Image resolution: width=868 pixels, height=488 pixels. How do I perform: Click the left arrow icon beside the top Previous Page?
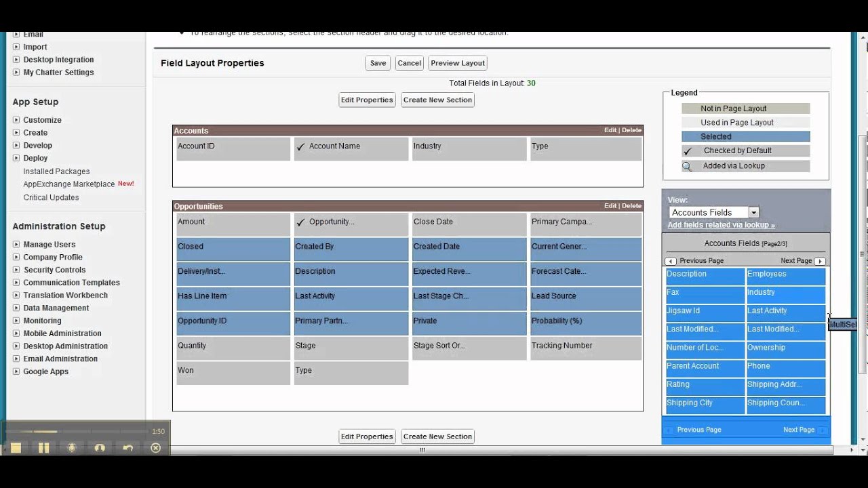pyautogui.click(x=671, y=261)
